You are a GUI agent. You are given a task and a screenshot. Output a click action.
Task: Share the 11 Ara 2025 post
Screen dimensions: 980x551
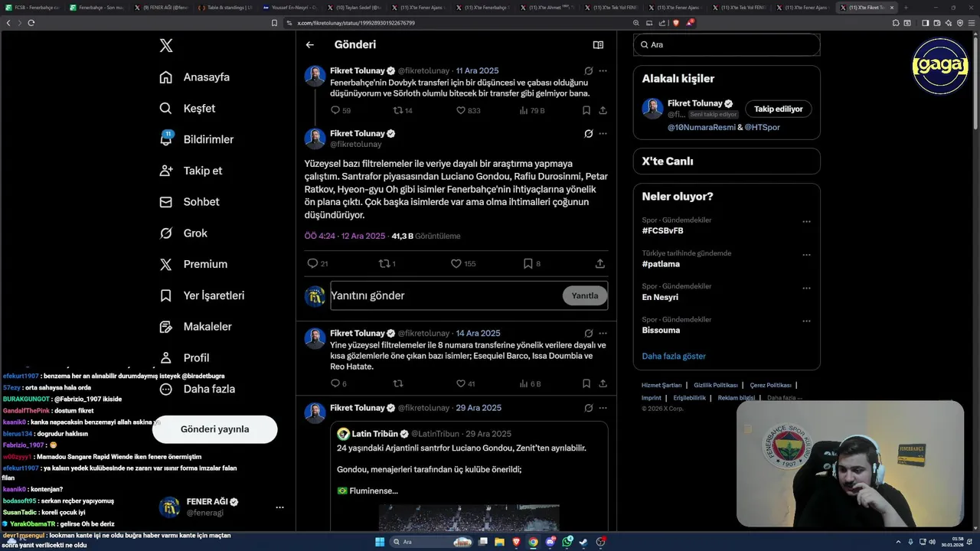(x=603, y=110)
